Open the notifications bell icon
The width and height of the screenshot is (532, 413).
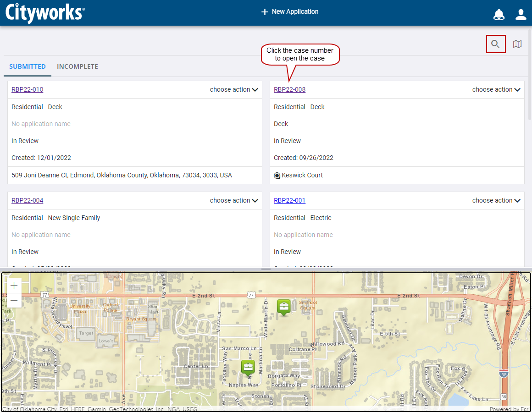(x=499, y=15)
